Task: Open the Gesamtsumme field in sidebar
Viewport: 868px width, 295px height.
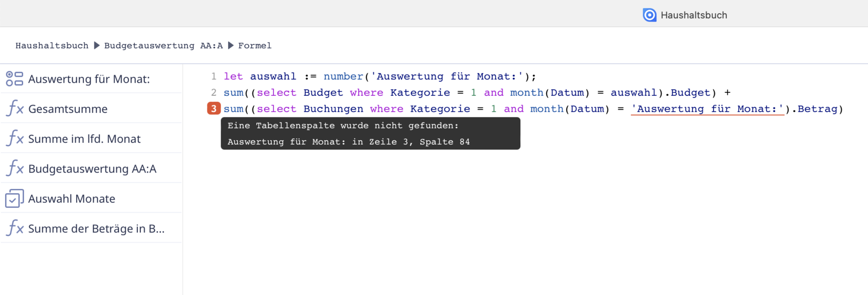Action: coord(91,108)
